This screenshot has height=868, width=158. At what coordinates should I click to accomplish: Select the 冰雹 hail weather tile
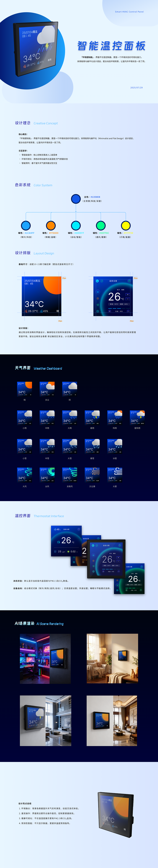pyautogui.click(x=115, y=446)
